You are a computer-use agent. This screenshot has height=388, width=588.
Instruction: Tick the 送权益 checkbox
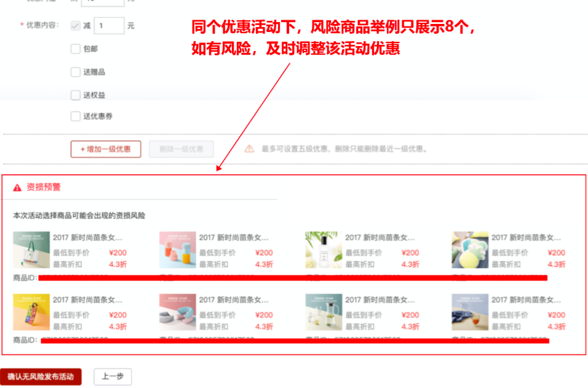(x=76, y=95)
